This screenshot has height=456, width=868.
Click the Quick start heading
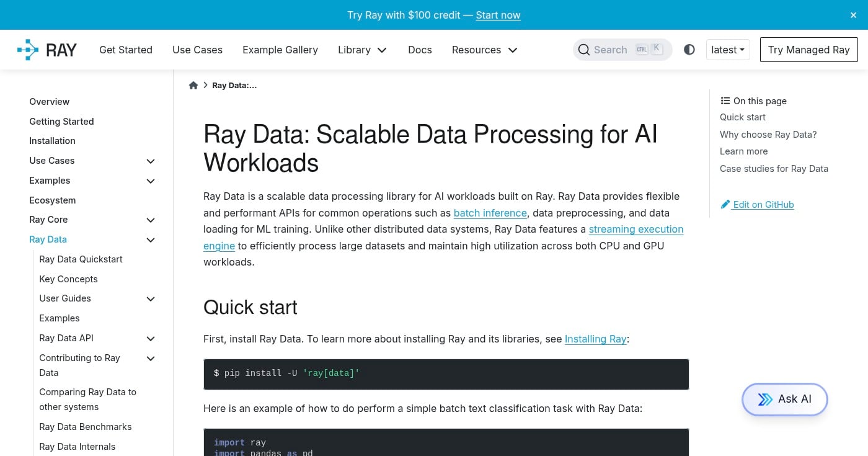[250, 308]
